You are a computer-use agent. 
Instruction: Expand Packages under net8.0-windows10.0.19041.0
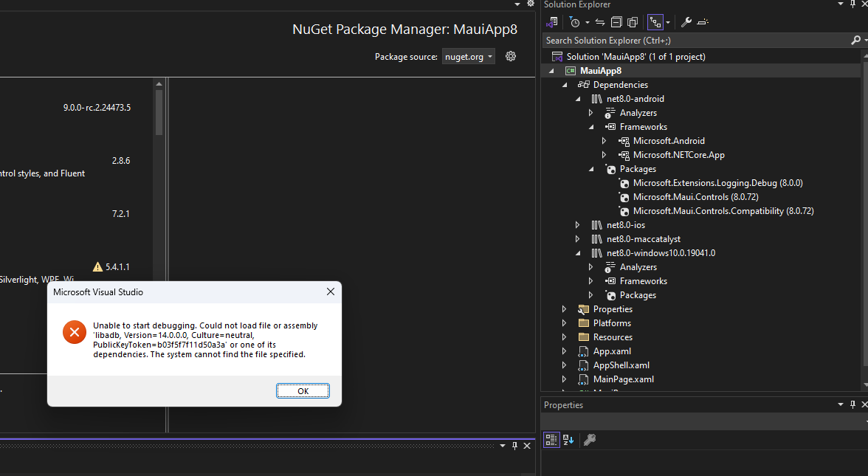(590, 295)
